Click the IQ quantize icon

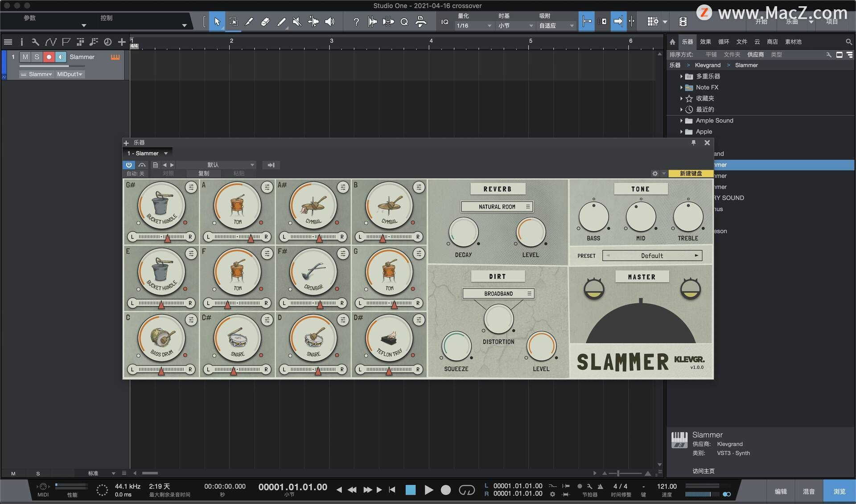pyautogui.click(x=444, y=22)
